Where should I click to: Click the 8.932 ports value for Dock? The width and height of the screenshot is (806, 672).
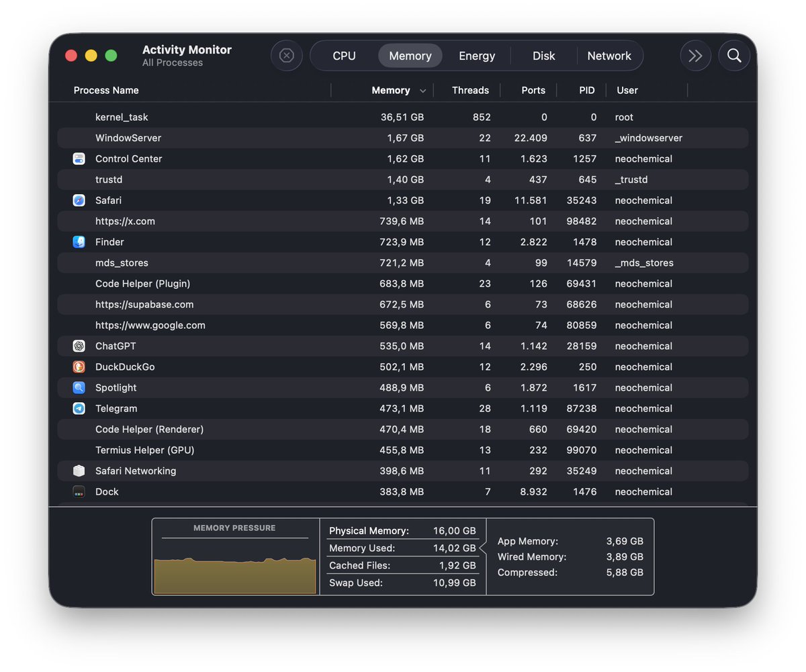534,492
